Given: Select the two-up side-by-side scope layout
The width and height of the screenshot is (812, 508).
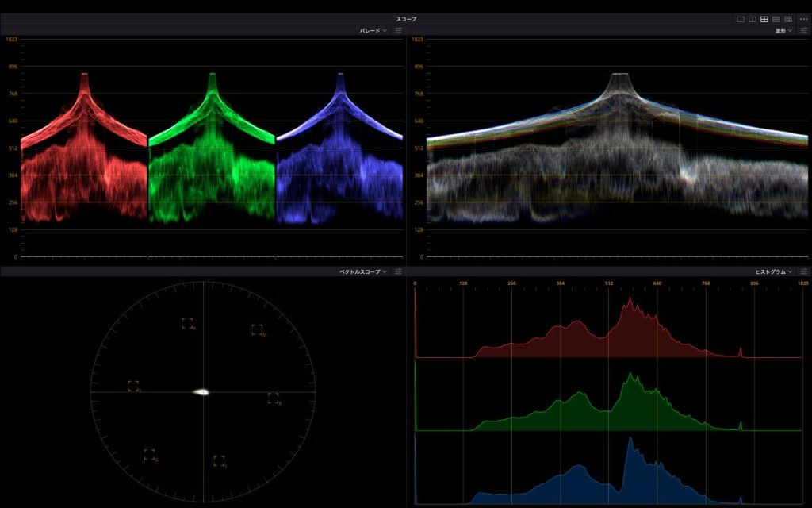Looking at the screenshot, I should pos(753,19).
